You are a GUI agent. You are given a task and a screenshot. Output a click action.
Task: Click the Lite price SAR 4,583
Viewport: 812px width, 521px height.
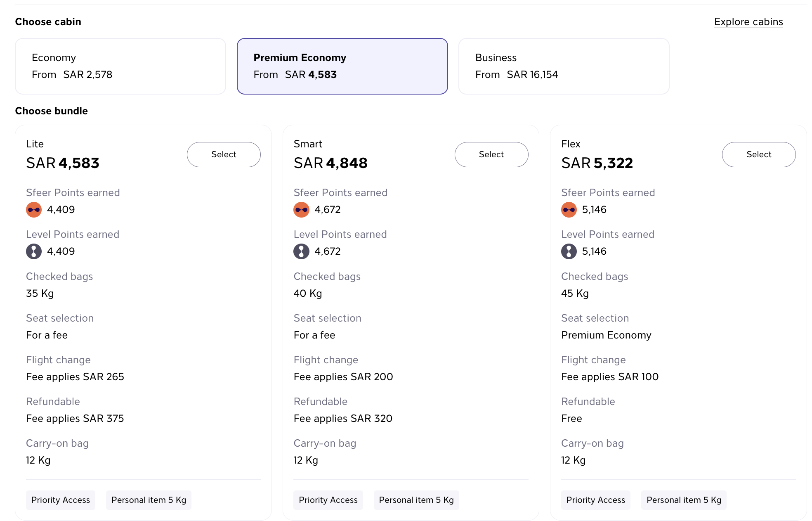(63, 163)
